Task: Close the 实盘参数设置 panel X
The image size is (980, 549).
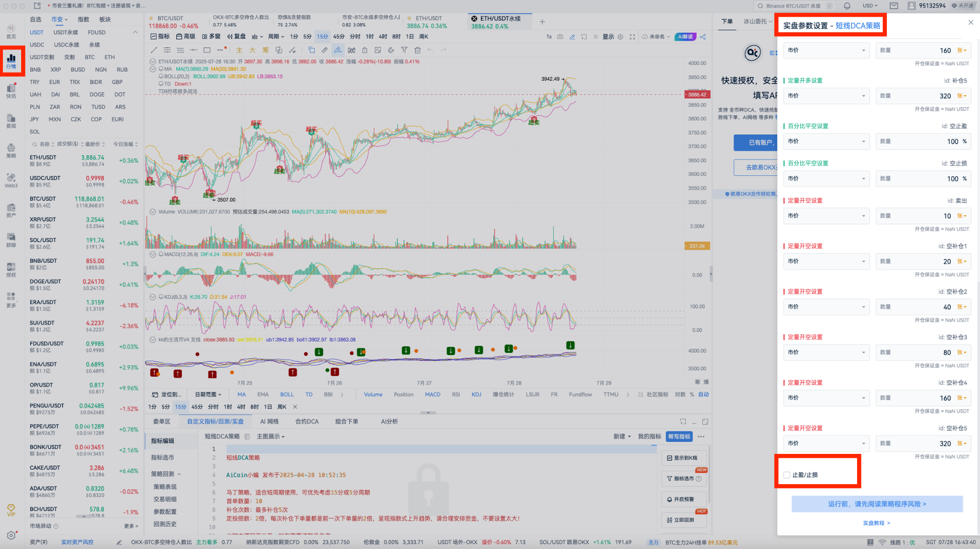Action: click(x=970, y=22)
